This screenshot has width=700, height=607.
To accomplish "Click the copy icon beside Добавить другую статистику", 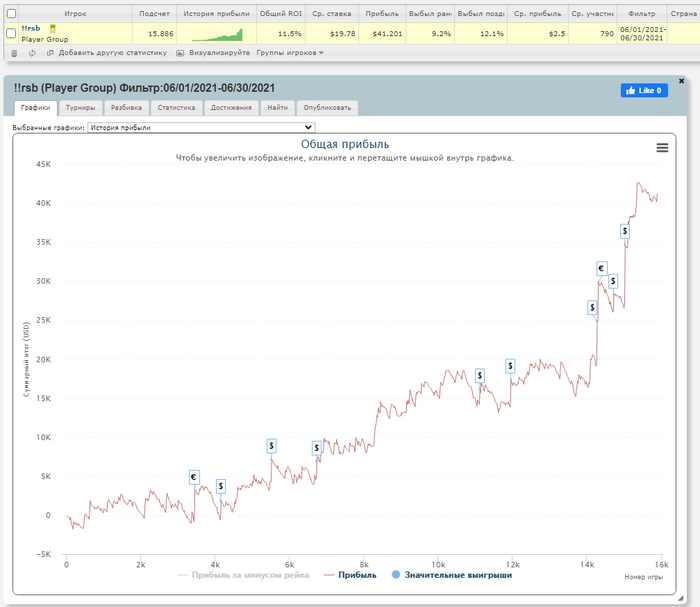I will (x=50, y=53).
